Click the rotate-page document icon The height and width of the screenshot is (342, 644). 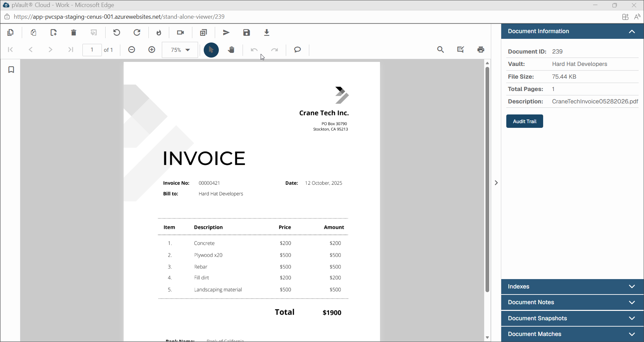pos(34,32)
